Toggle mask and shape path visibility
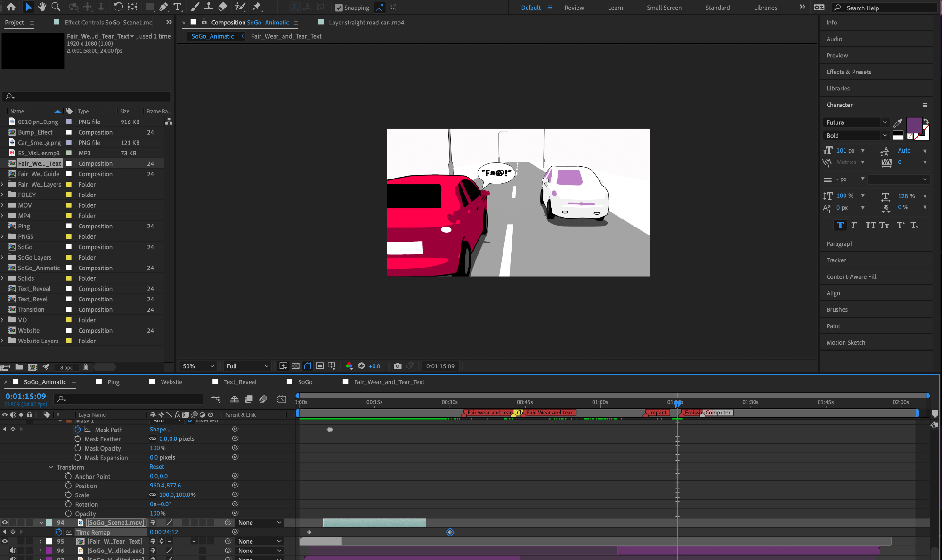This screenshot has height=560, width=942. [308, 366]
